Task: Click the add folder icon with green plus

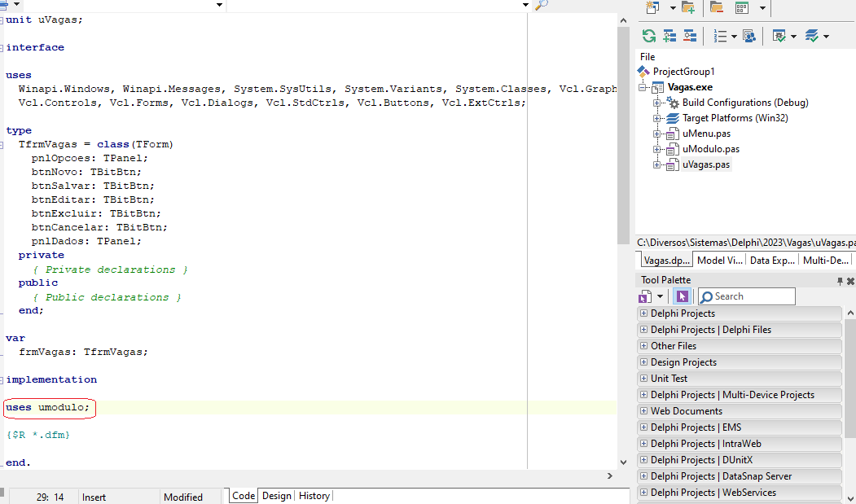Action: point(688,7)
